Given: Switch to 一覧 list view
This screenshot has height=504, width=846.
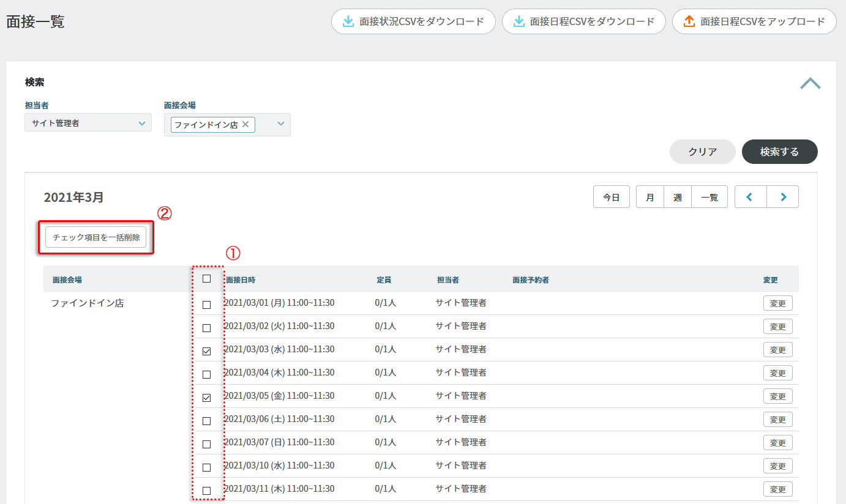Looking at the screenshot, I should 709,197.
